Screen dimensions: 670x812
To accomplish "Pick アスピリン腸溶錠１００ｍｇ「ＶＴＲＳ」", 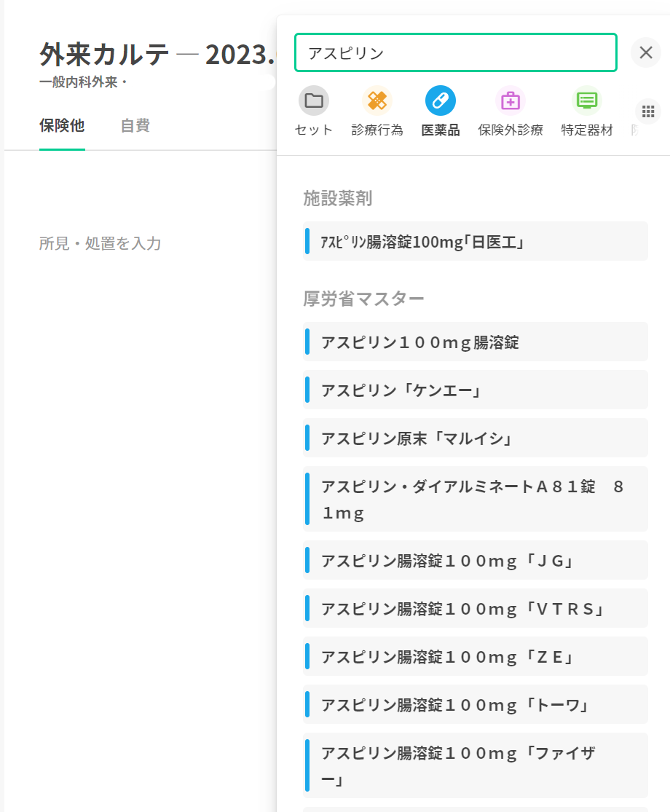I will coord(475,608).
